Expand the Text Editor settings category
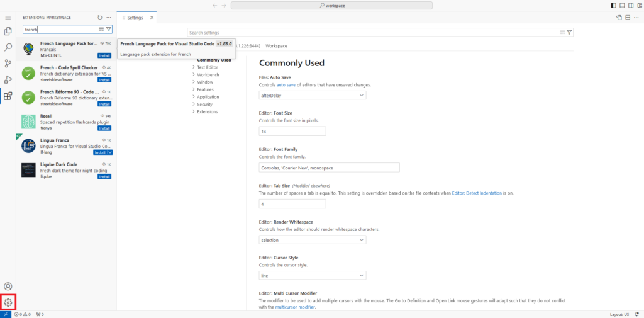Viewport: 644px width, 318px height. tap(208, 67)
